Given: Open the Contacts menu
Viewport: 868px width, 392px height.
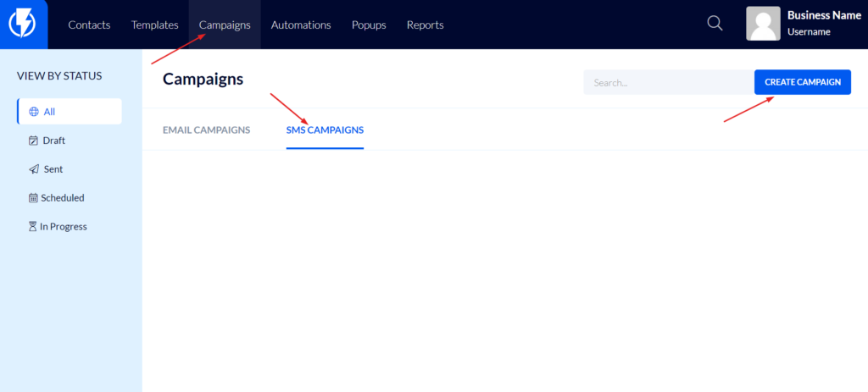Looking at the screenshot, I should [x=89, y=25].
